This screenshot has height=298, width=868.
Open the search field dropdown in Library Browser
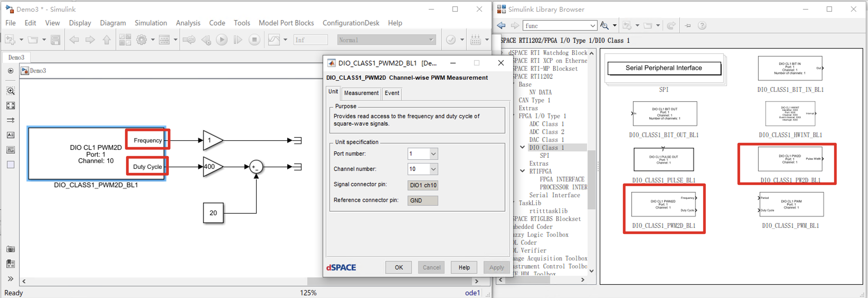tap(593, 26)
